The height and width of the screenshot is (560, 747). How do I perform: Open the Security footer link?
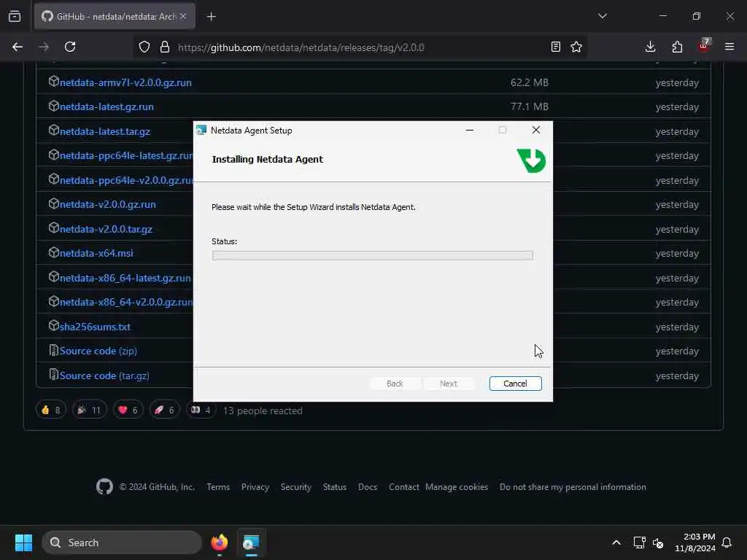(x=296, y=487)
